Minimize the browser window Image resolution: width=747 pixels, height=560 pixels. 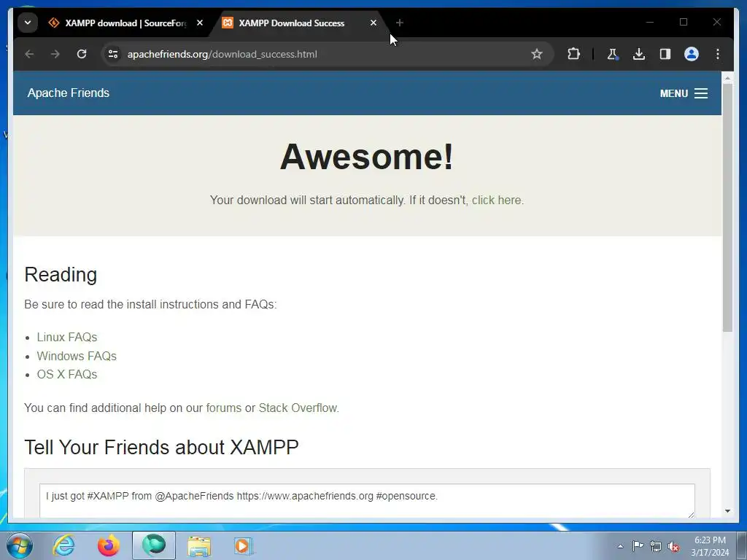click(x=650, y=22)
